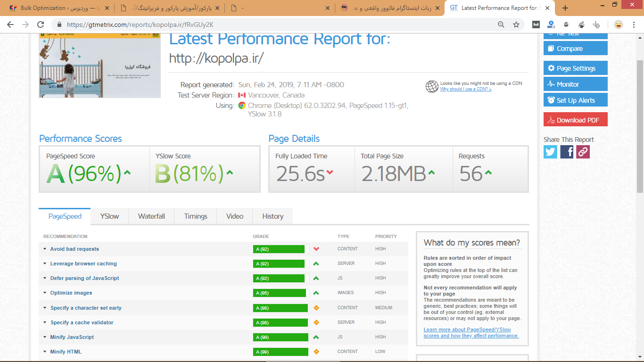Open the History tab
This screenshot has width=644, height=362.
click(x=273, y=216)
